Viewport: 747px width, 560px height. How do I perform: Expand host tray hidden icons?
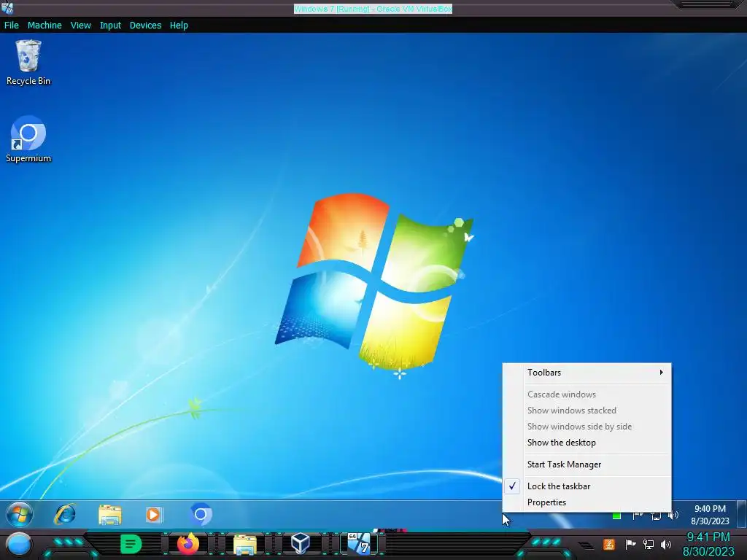[x=587, y=545]
